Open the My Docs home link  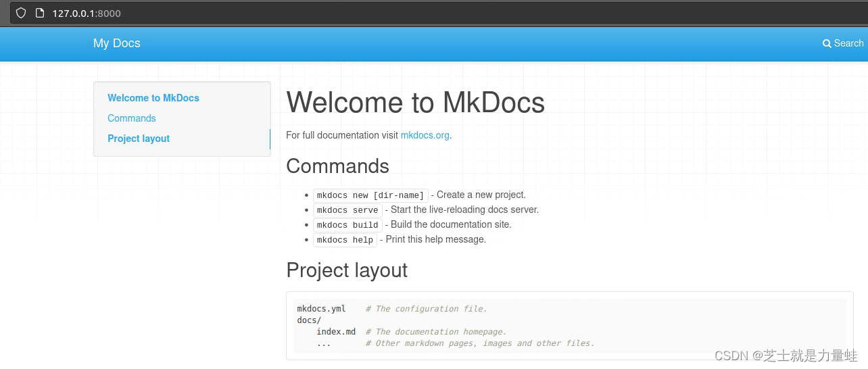[x=117, y=43]
